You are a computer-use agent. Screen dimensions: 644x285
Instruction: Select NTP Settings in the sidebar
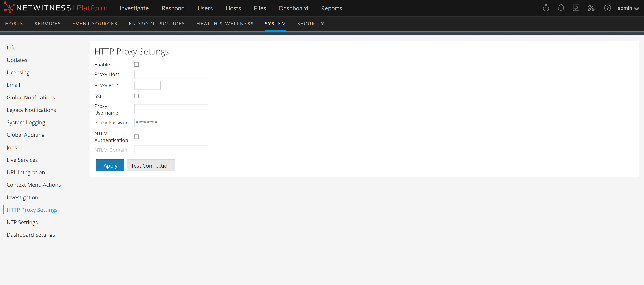(22, 222)
